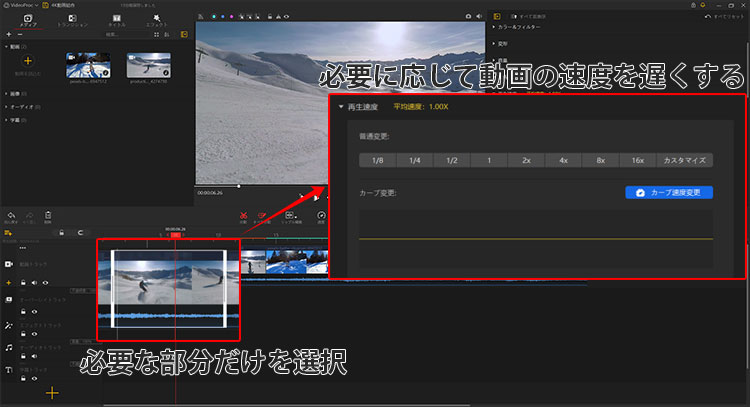The width and height of the screenshot is (750, 407).
Task: Click the video track camera icon
Action: tap(9, 264)
